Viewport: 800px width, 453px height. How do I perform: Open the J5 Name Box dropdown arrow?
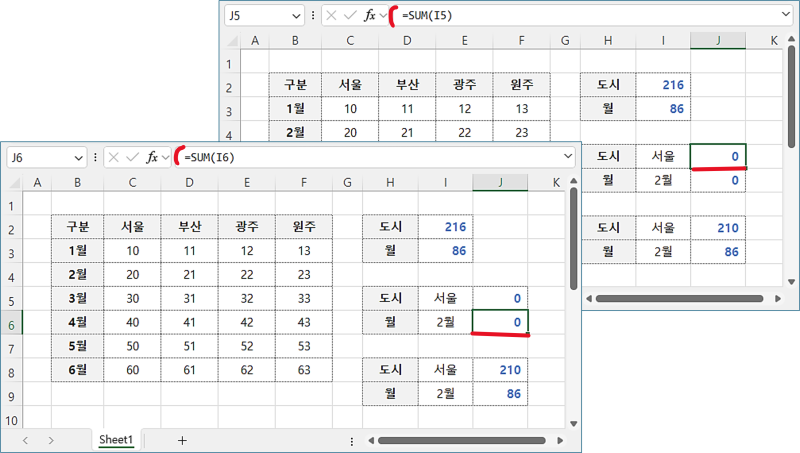coord(296,15)
